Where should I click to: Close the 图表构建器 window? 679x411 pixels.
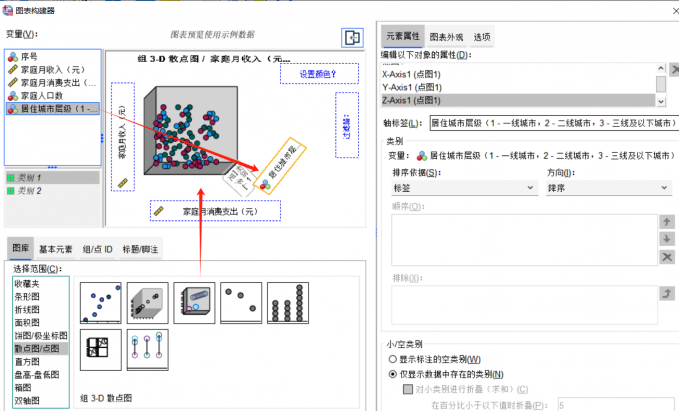(675, 11)
